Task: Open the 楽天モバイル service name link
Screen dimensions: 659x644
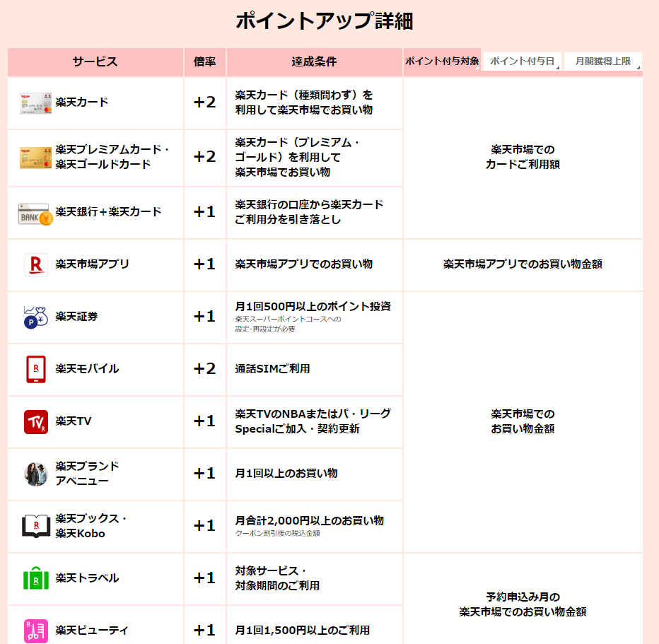Action: [87, 369]
